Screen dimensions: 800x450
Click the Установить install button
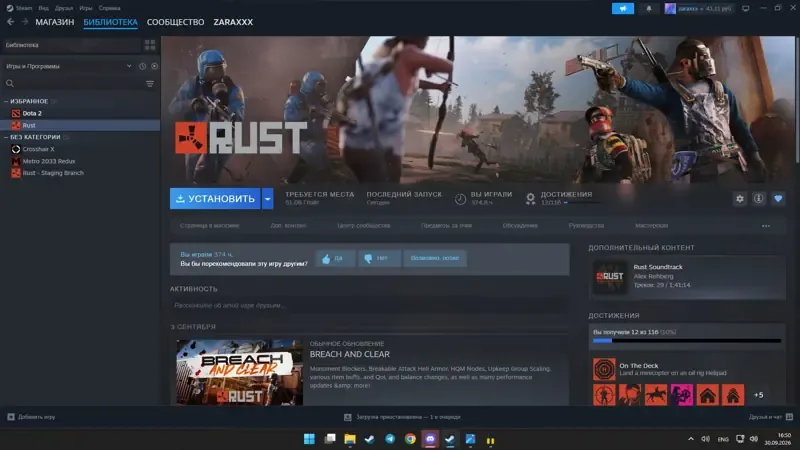click(x=215, y=198)
